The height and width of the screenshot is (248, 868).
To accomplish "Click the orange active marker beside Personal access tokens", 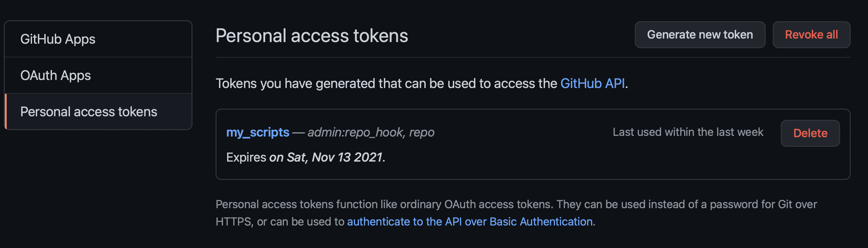I will 6,112.
